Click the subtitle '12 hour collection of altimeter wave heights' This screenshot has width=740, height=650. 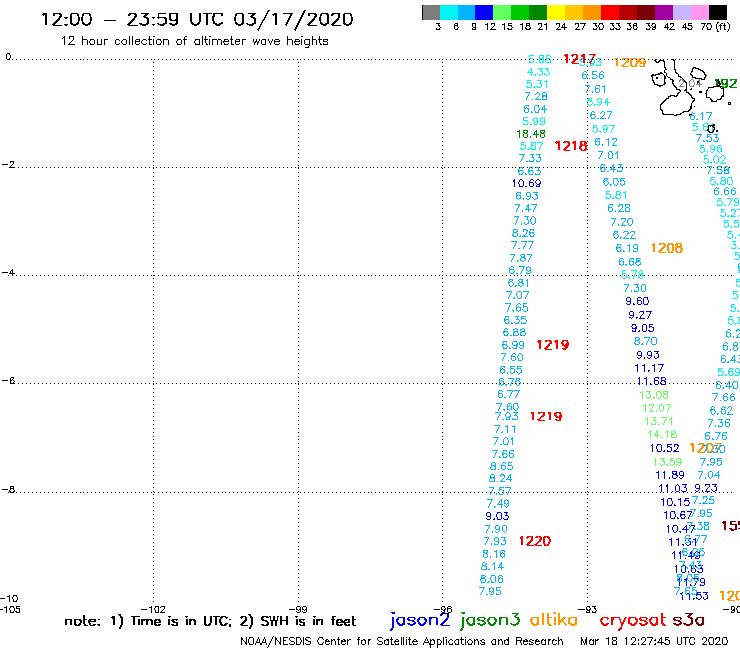[x=194, y=41]
